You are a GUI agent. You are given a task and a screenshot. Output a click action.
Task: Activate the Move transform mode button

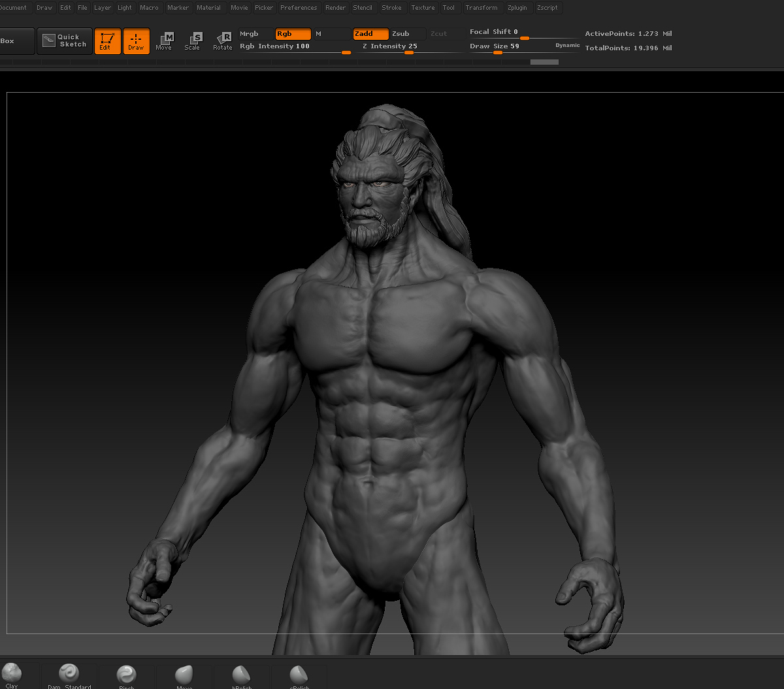click(x=164, y=41)
